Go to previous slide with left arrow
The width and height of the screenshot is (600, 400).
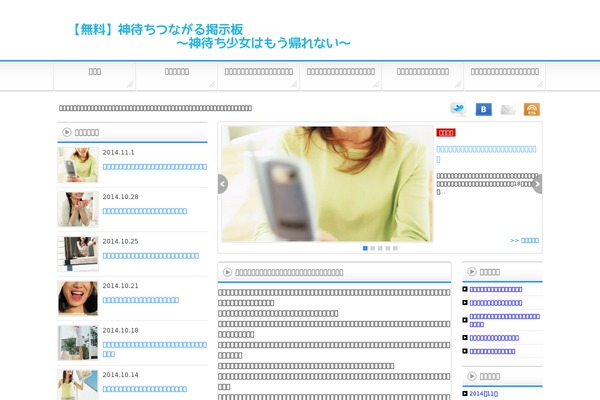[223, 184]
